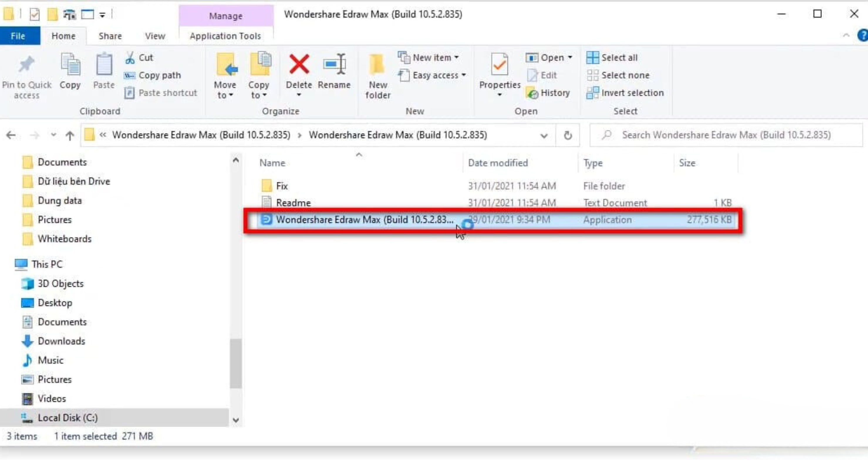Switch to the Home tab

coord(63,36)
